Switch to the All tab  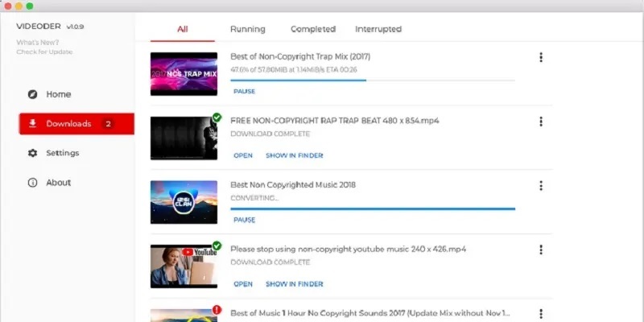coord(183,29)
